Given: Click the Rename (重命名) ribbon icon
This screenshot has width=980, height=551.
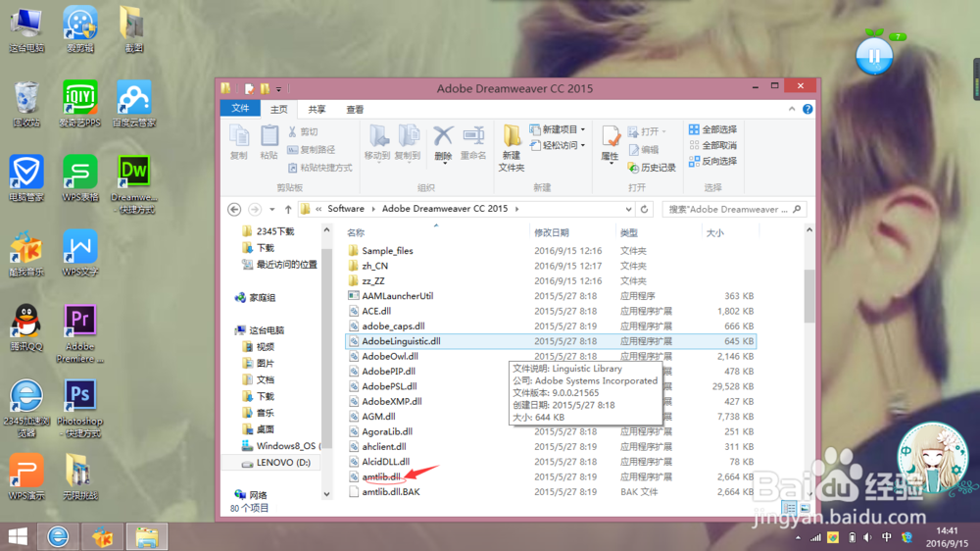Looking at the screenshot, I should point(473,142).
